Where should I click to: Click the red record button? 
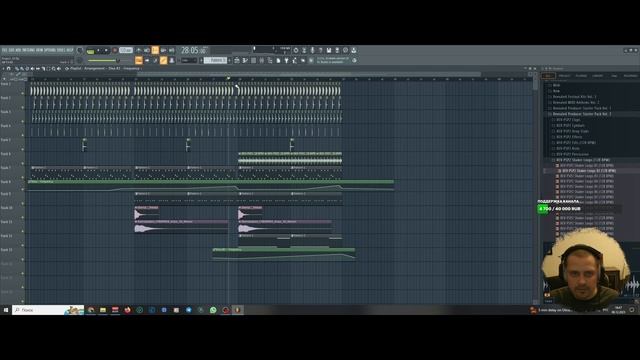coord(115,50)
